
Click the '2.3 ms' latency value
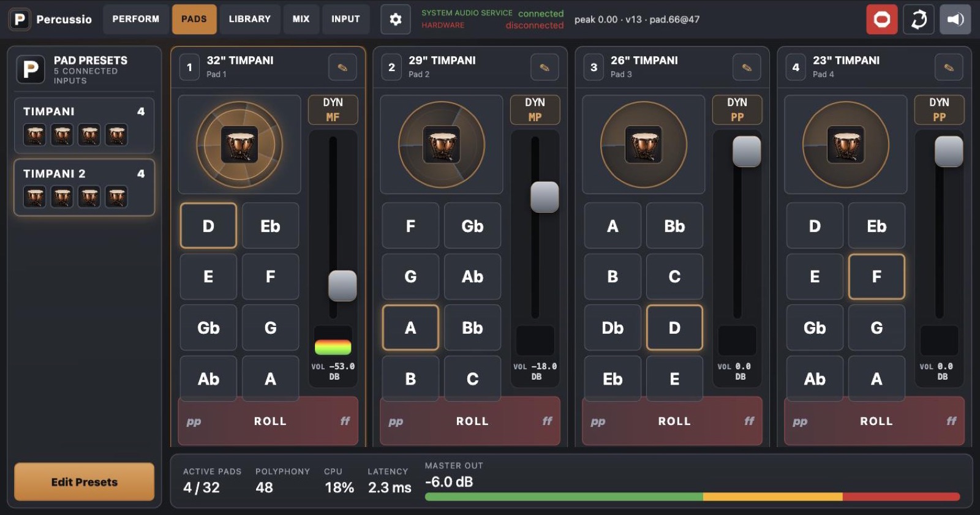[390, 487]
